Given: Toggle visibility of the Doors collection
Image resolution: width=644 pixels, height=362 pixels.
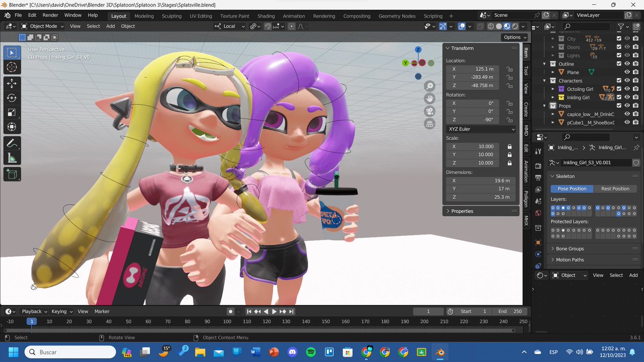Looking at the screenshot, I should click(627, 47).
